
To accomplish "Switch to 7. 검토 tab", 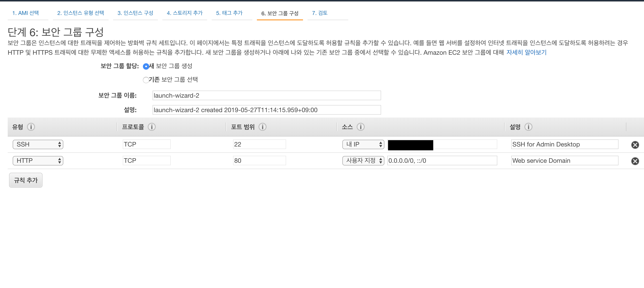I will 320,13.
